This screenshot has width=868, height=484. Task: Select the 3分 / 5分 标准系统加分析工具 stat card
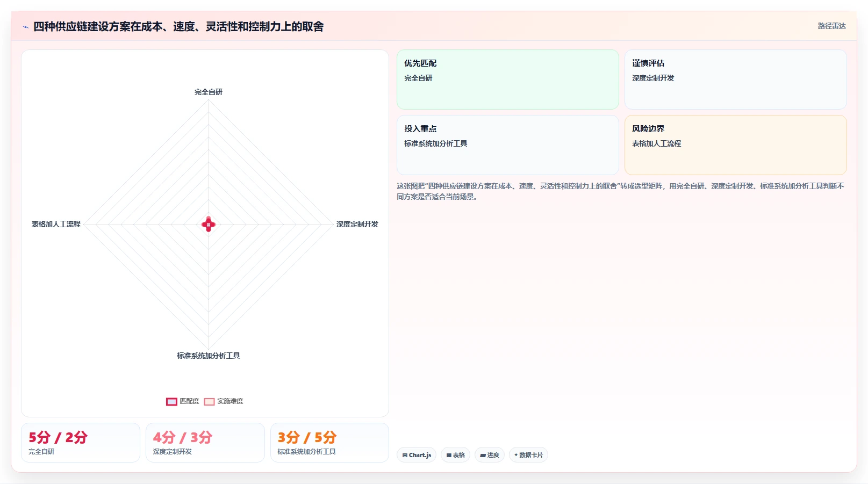pos(329,443)
